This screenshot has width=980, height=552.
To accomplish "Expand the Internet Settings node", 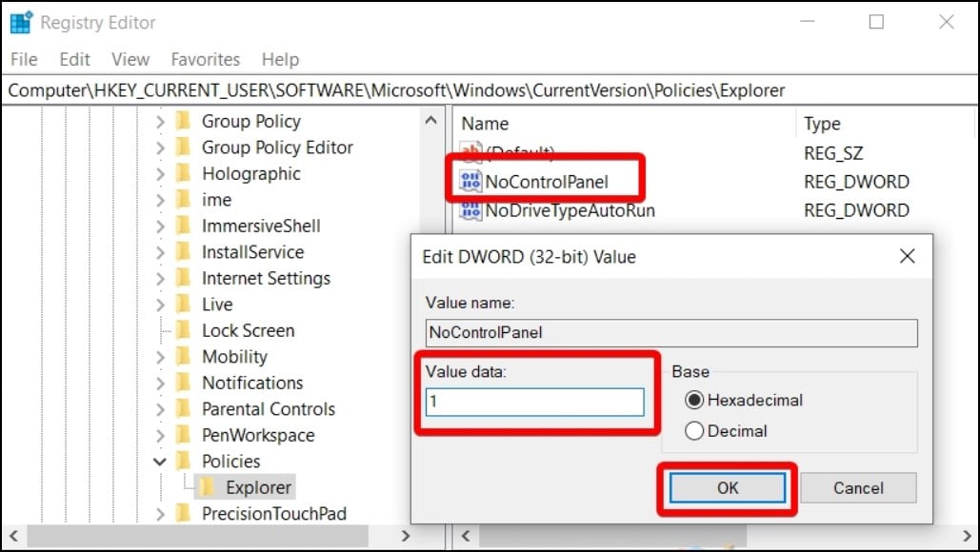I will pos(159,279).
